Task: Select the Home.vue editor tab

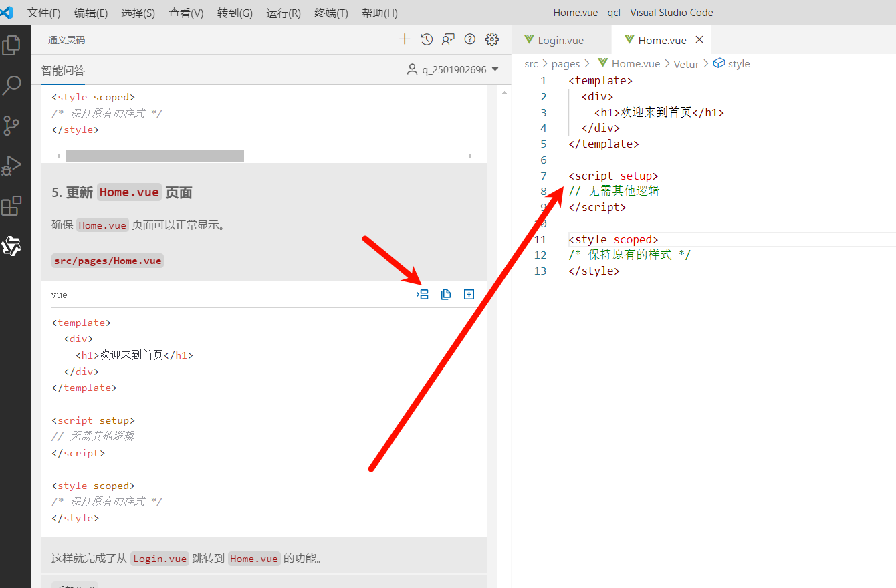Action: point(661,40)
